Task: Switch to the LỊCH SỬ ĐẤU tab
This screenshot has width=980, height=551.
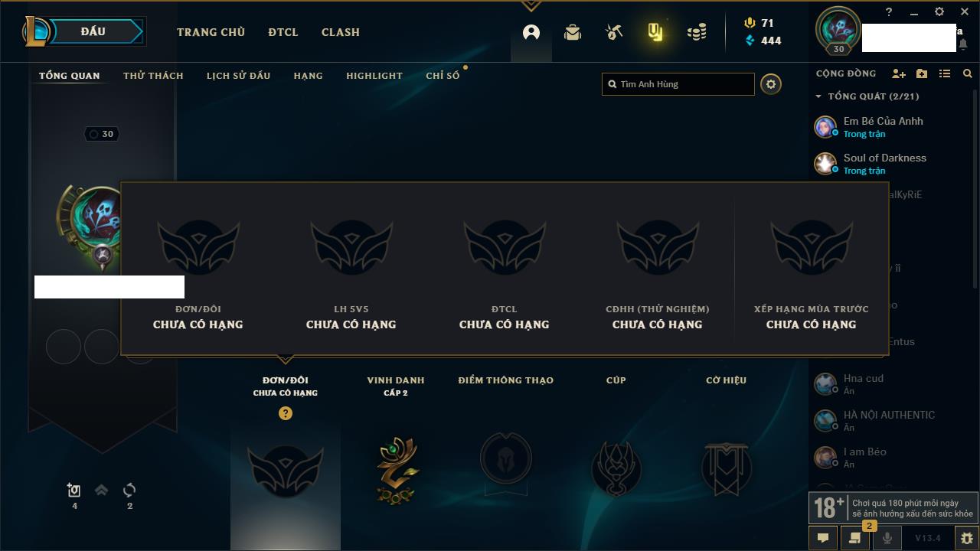Action: 238,76
